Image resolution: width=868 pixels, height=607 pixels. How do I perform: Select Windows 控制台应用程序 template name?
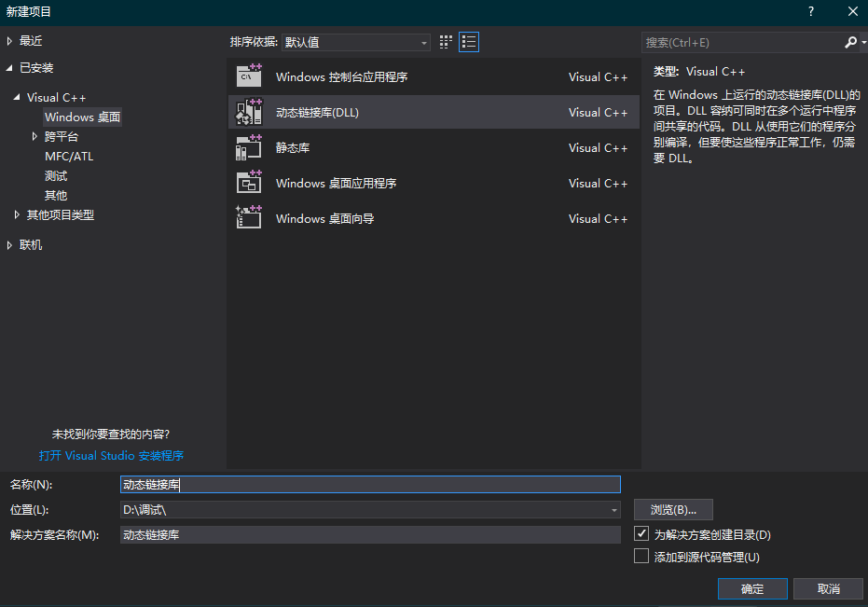(x=341, y=77)
